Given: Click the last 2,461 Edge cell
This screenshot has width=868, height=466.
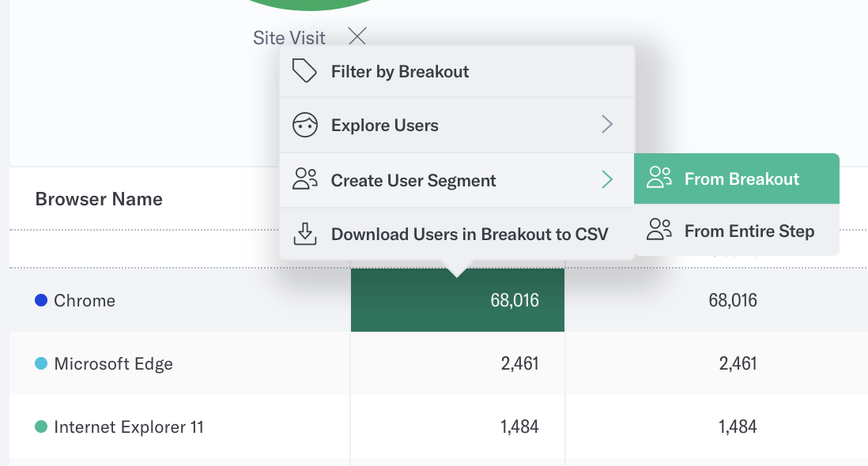Looking at the screenshot, I should click(738, 363).
